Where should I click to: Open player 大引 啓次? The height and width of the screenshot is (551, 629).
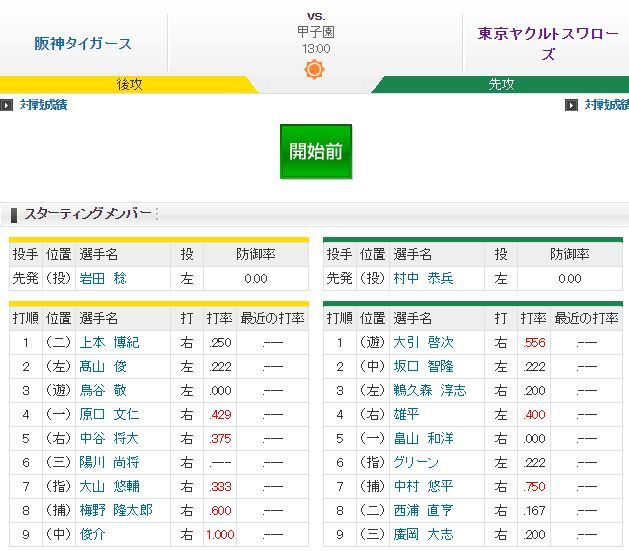click(423, 342)
